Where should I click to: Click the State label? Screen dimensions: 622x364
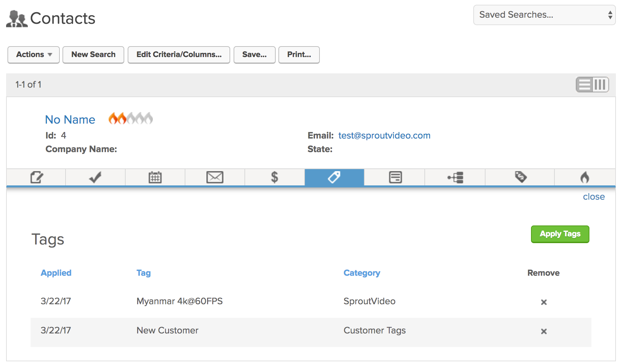320,149
